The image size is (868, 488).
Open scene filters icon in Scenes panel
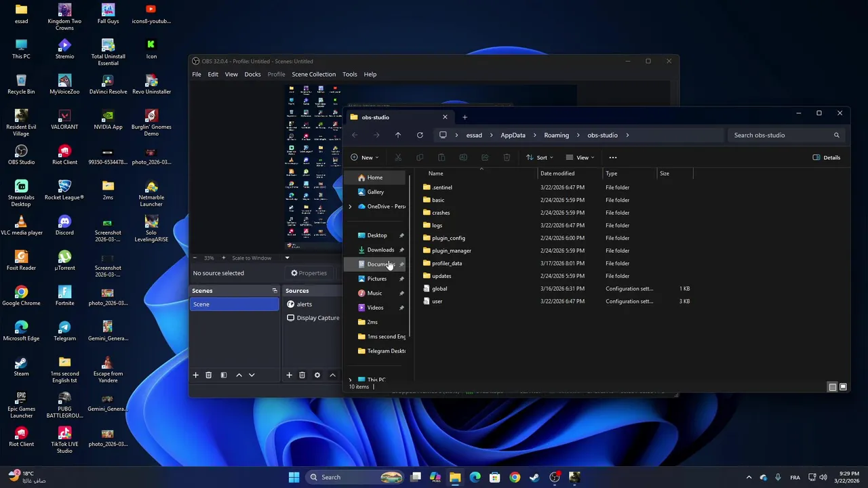(x=223, y=375)
